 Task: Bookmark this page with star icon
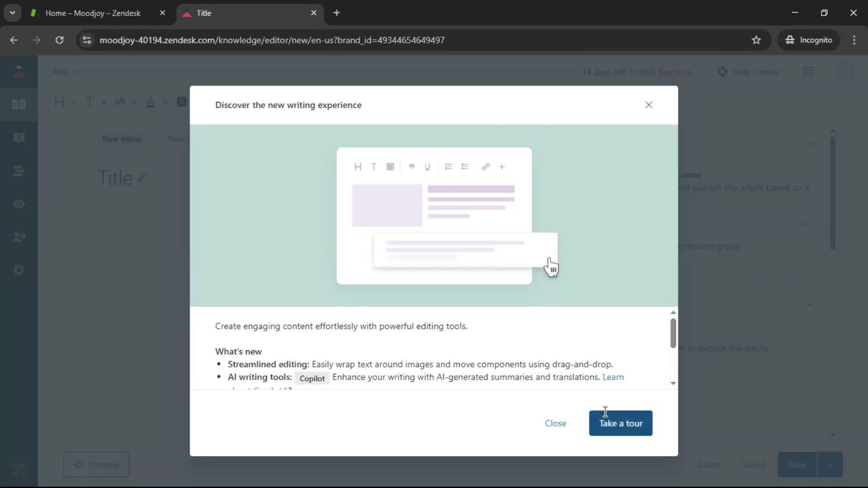[756, 40]
